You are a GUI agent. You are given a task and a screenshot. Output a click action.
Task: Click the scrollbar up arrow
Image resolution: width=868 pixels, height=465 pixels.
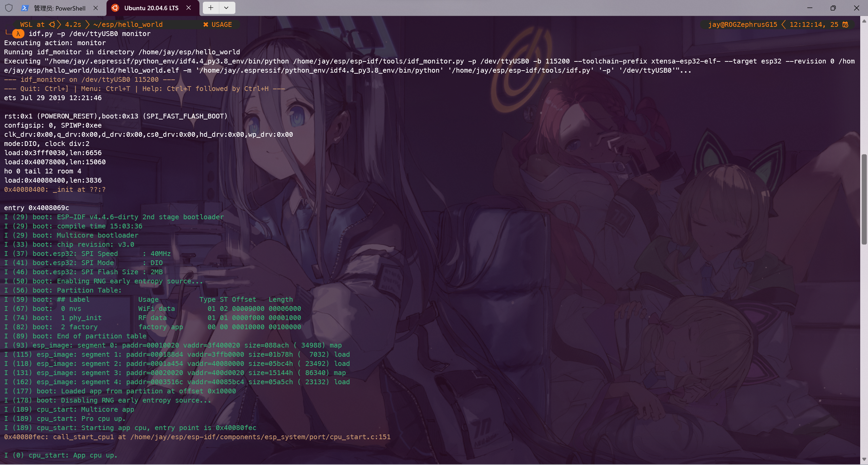[864, 21]
